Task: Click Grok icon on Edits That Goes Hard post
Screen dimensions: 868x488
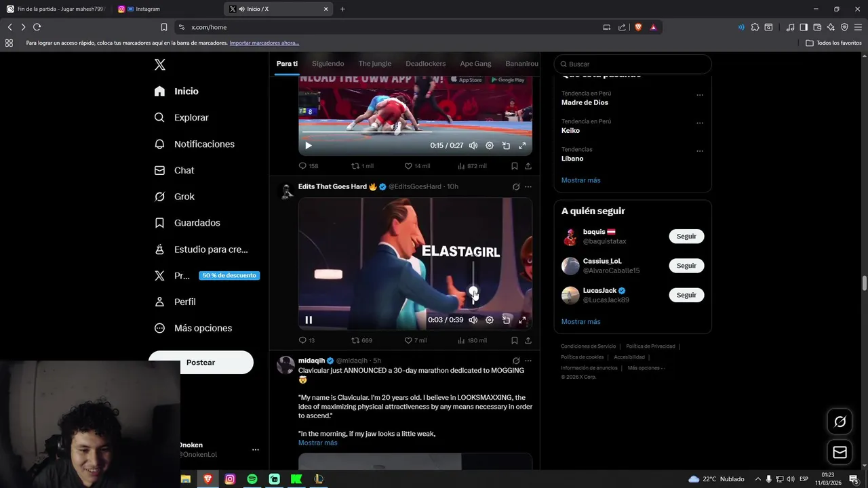Action: [516, 187]
